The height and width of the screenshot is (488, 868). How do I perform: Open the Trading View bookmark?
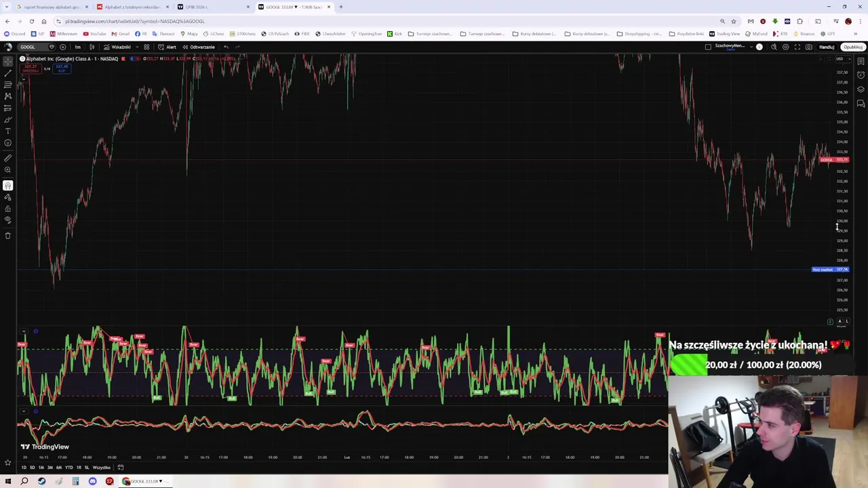coord(724,34)
